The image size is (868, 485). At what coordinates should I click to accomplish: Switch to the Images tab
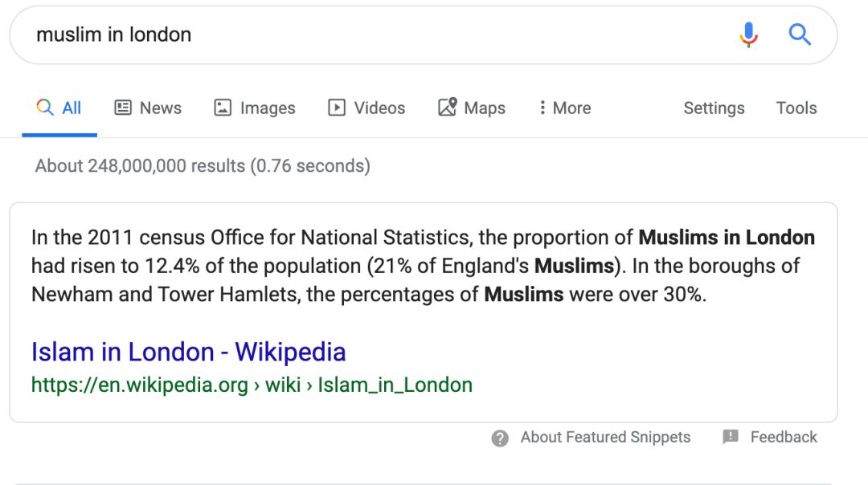pyautogui.click(x=267, y=108)
